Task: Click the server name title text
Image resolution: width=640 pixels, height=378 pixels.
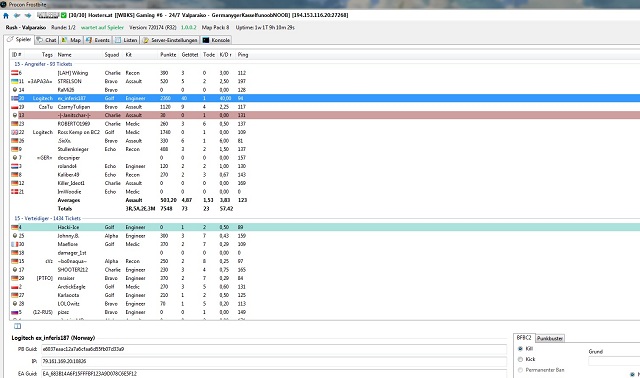Action: 208,15
